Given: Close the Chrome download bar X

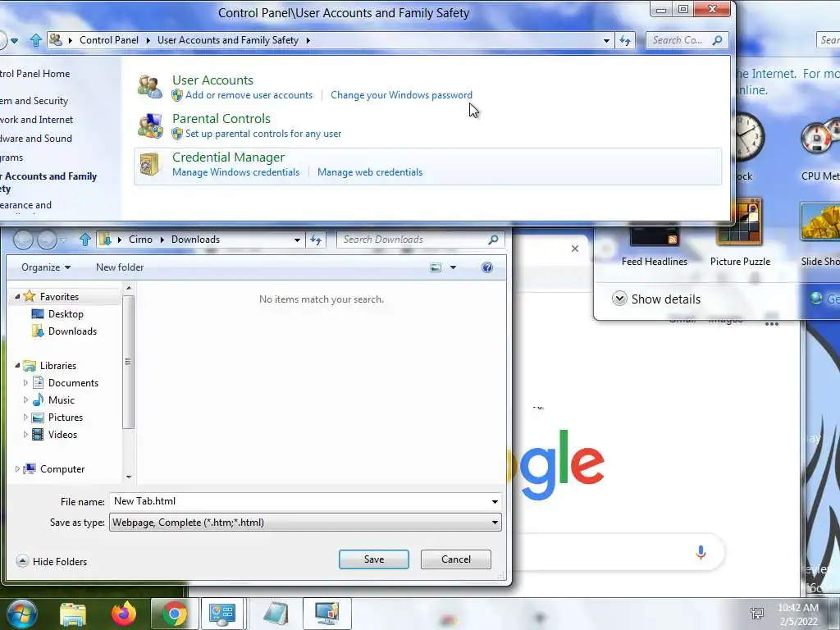Looking at the screenshot, I should coord(575,249).
